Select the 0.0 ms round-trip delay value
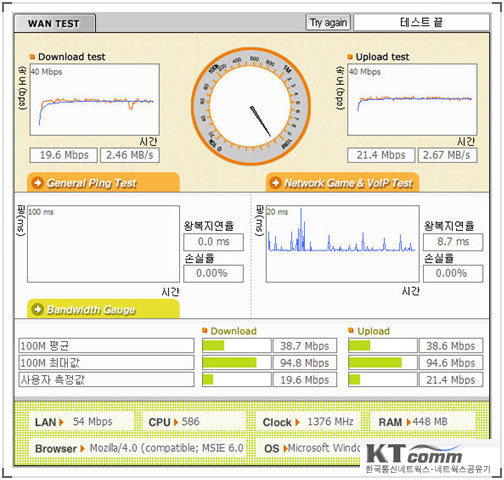504x480 pixels. click(213, 242)
